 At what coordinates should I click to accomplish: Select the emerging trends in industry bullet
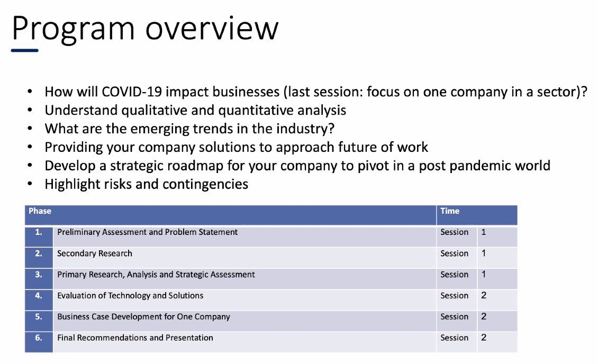[190, 129]
